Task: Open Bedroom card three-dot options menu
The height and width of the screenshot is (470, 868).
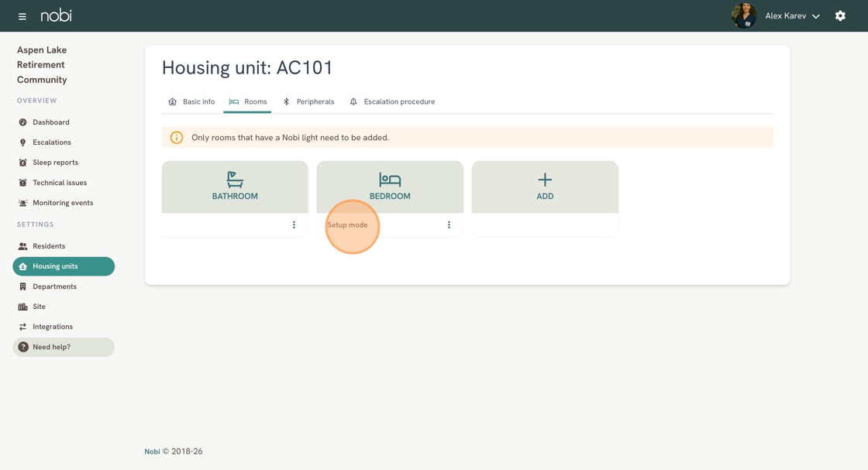Action: point(449,225)
